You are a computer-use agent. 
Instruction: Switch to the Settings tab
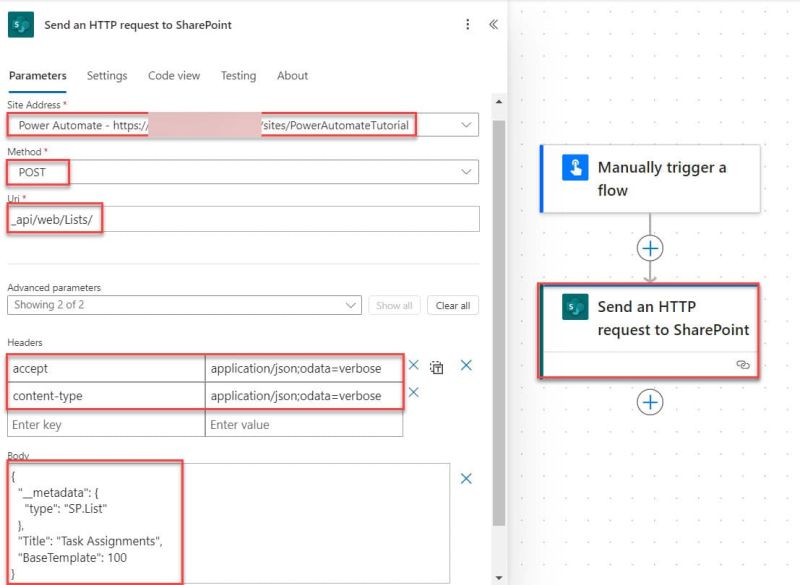click(x=107, y=75)
